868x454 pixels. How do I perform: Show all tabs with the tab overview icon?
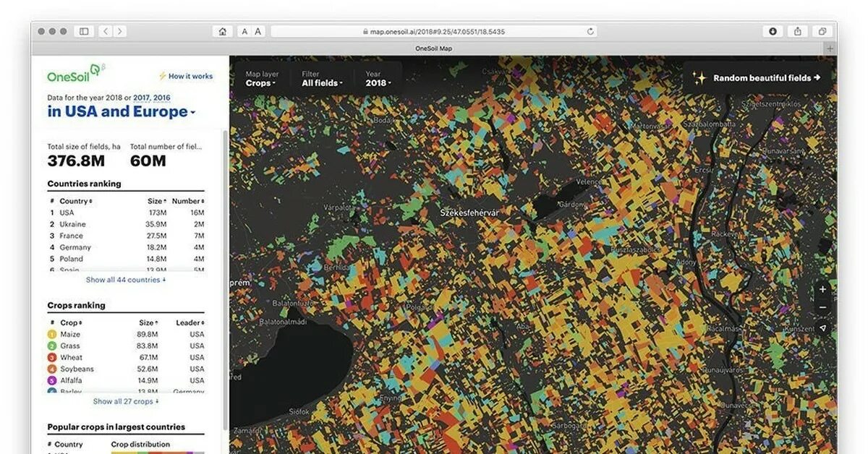pyautogui.click(x=822, y=32)
